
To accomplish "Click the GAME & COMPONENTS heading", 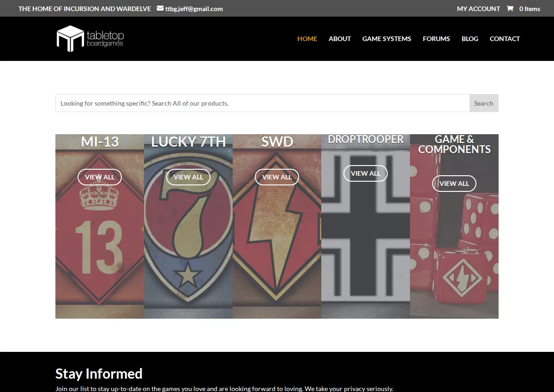I will coord(454,144).
